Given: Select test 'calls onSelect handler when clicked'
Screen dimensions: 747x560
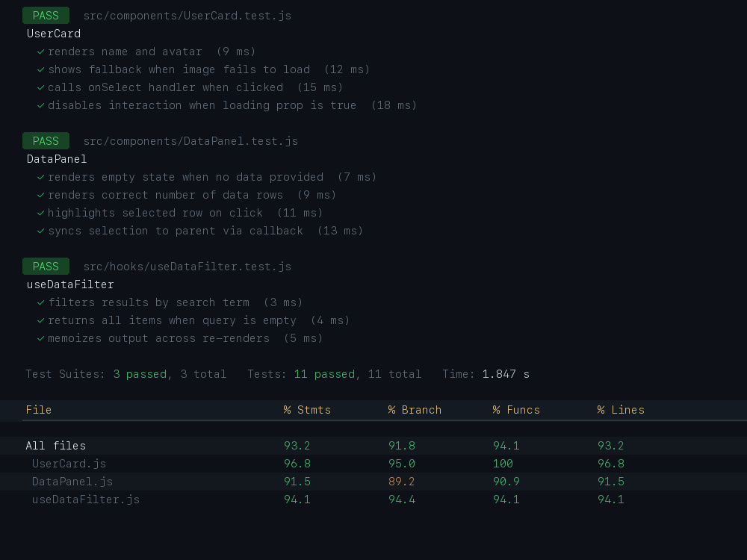Looking at the screenshot, I should [x=165, y=87].
